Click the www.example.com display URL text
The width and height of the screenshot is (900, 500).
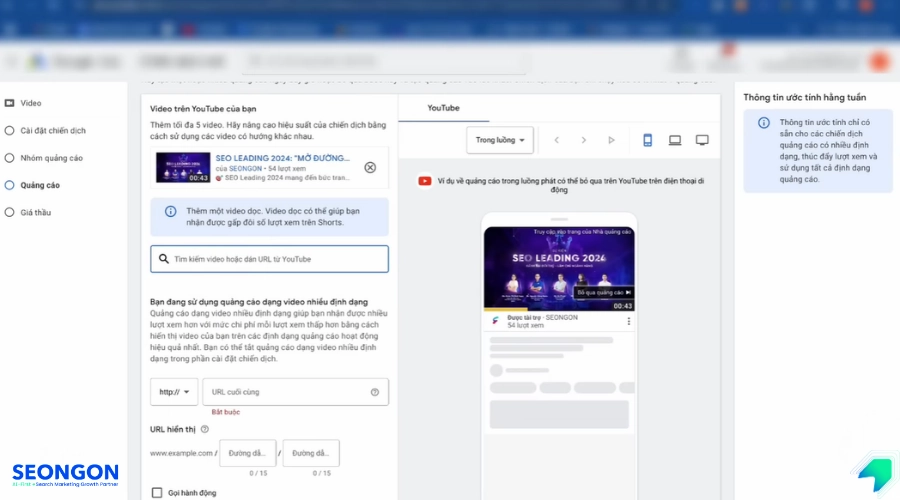181,454
